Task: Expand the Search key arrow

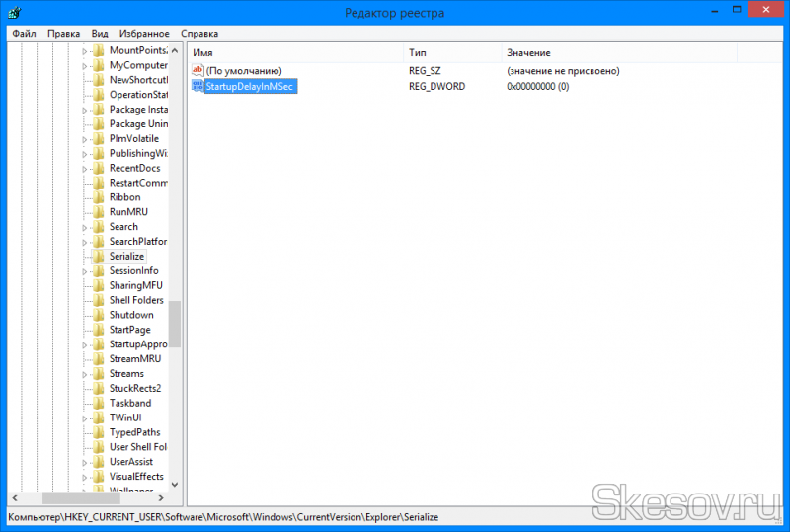Action: [x=84, y=227]
